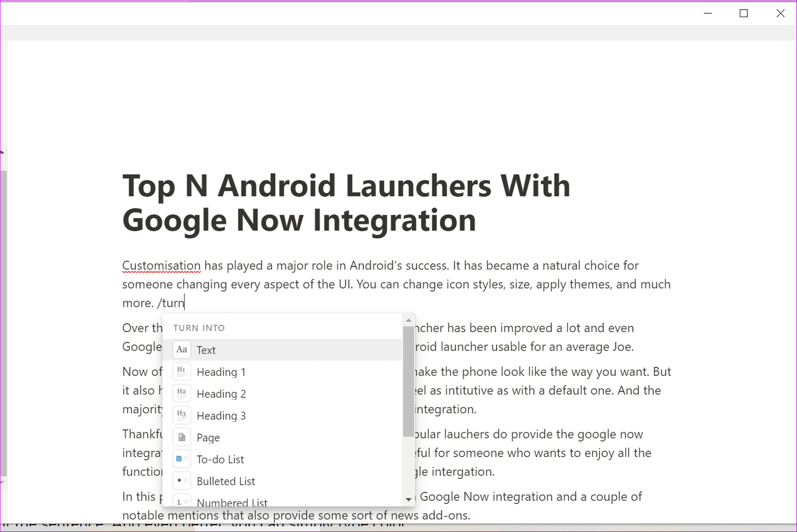Click the To-do List checkbox icon
The height and width of the screenshot is (532, 797).
tap(182, 459)
